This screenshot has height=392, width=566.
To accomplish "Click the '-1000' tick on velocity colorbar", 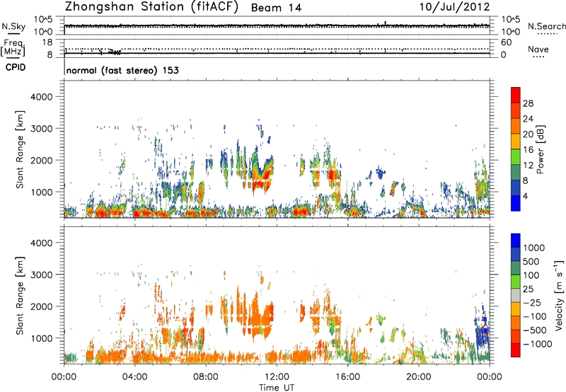I will (537, 344).
